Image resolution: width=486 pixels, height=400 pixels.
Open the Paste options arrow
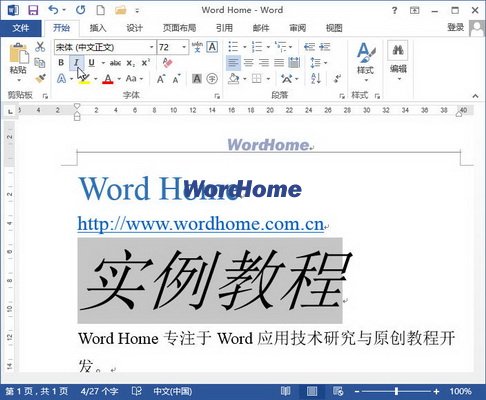tap(19, 80)
